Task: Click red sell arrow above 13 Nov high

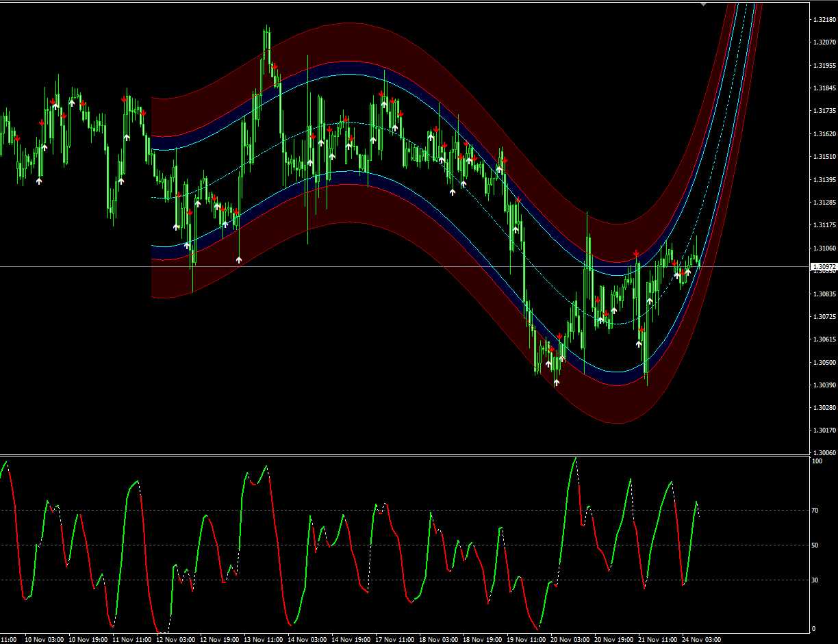Action: click(x=274, y=66)
